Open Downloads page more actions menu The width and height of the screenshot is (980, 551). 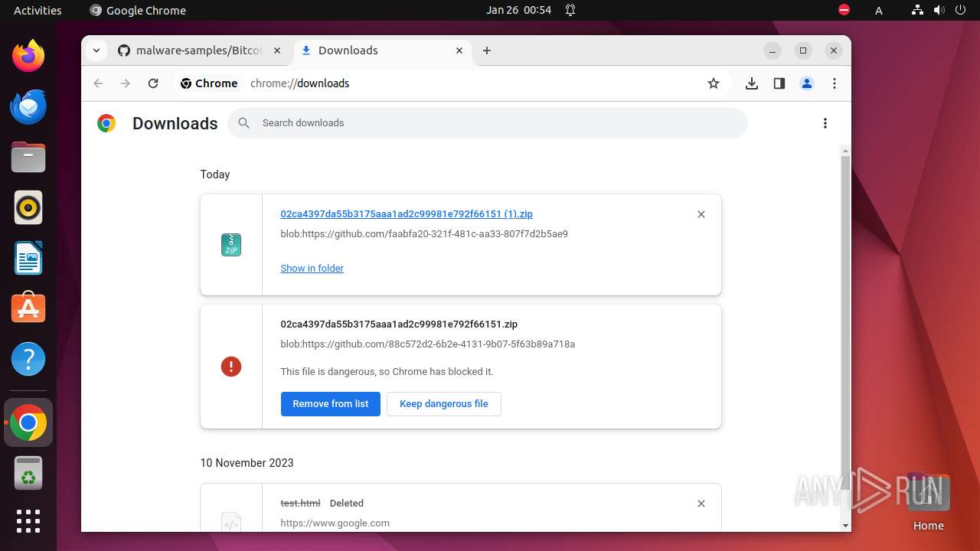pyautogui.click(x=825, y=123)
